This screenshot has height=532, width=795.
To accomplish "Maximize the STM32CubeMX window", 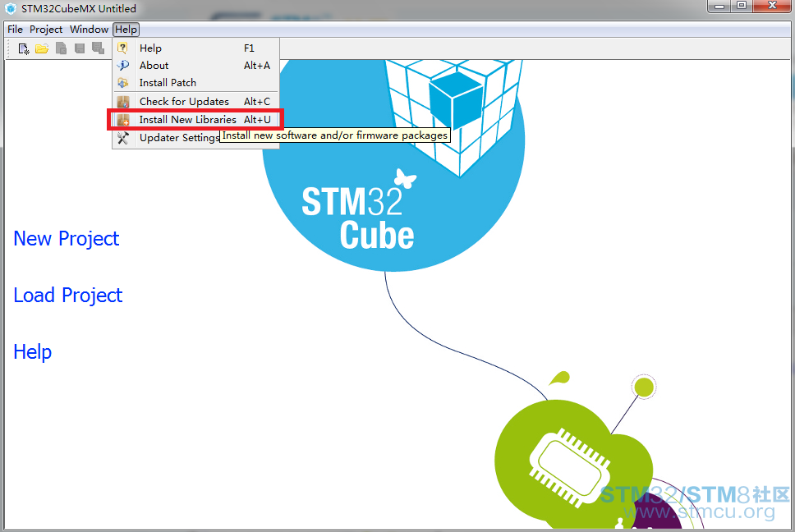I will point(742,6).
